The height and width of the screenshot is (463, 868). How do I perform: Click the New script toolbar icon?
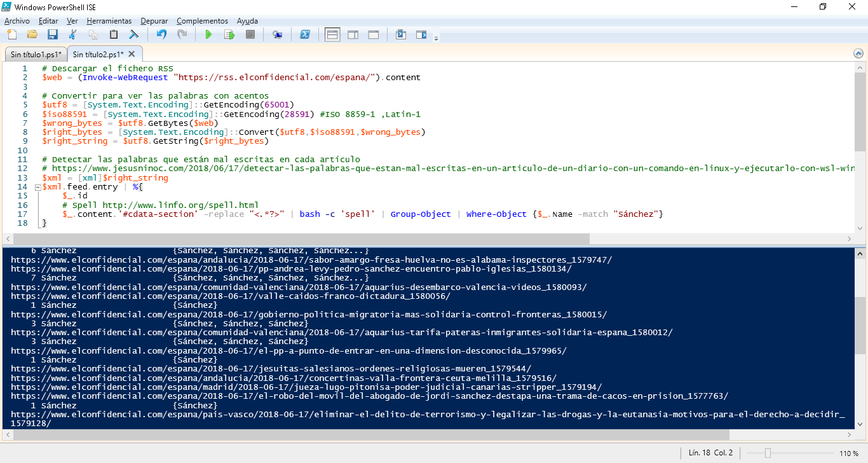tap(11, 34)
